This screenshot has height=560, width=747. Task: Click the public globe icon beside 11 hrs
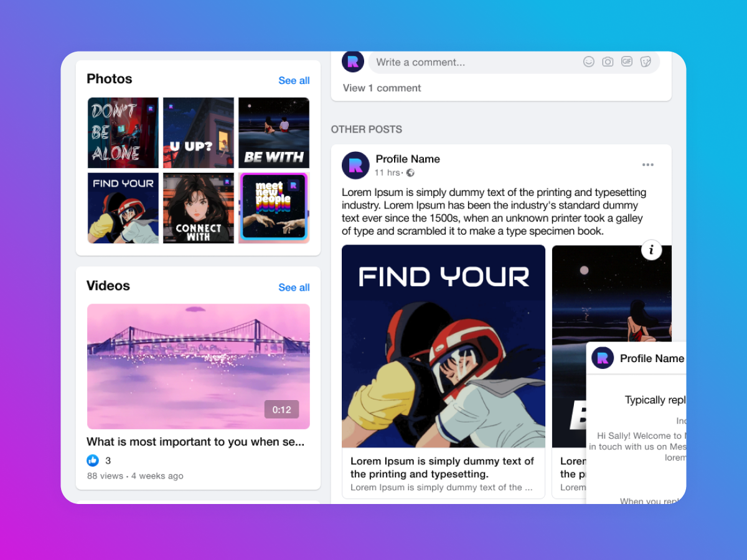coord(410,173)
